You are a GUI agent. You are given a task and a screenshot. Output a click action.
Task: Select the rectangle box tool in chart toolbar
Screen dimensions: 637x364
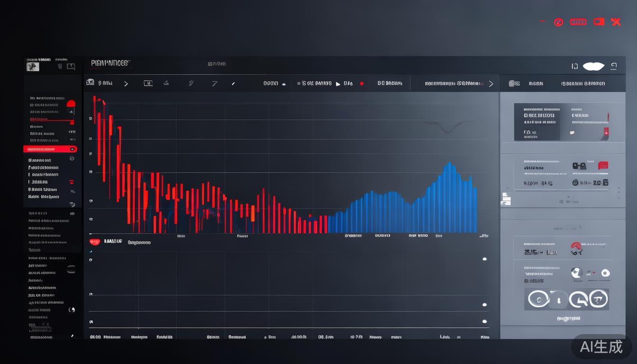point(148,83)
